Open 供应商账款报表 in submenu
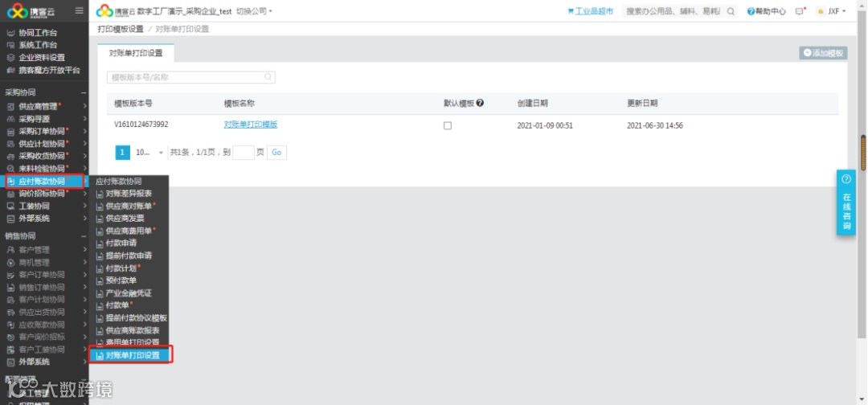Image resolution: width=868 pixels, height=405 pixels. coord(133,330)
